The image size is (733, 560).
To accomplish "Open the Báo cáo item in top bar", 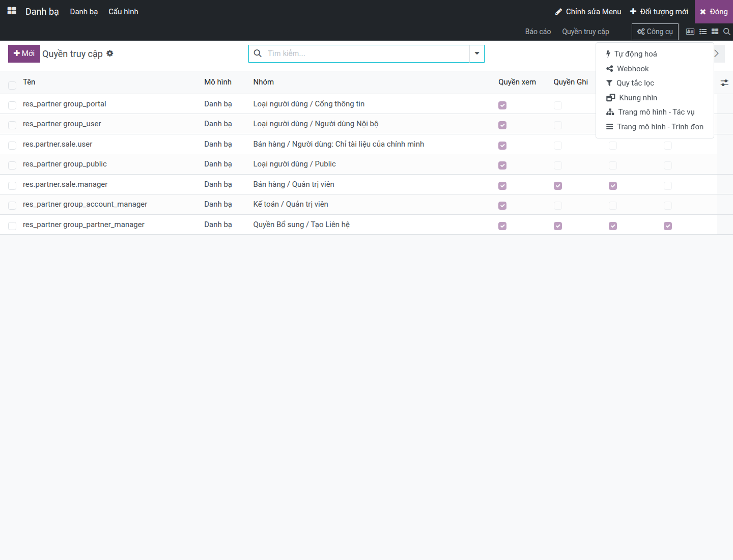I will pos(538,32).
